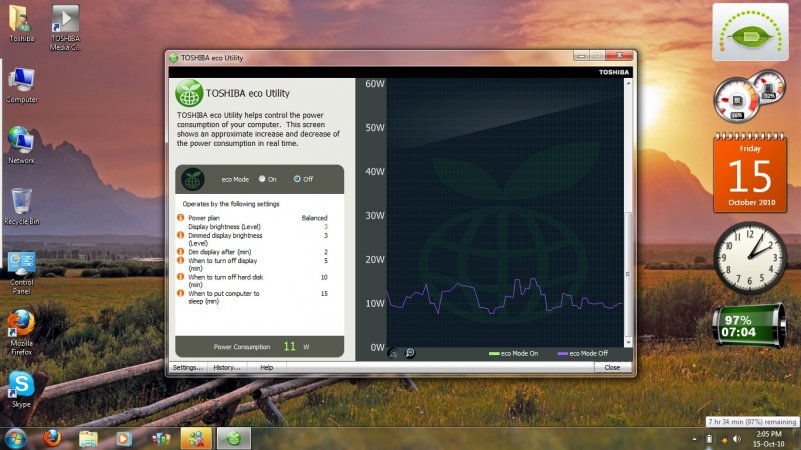The image size is (801, 450).
Task: Click the eco leaf gadget on desktop
Action: 750,32
